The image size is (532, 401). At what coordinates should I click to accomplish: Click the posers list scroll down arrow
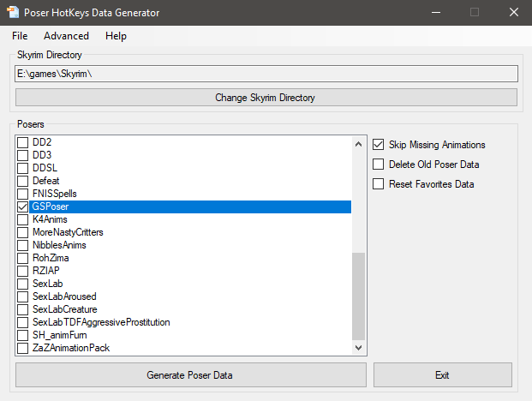tap(358, 347)
